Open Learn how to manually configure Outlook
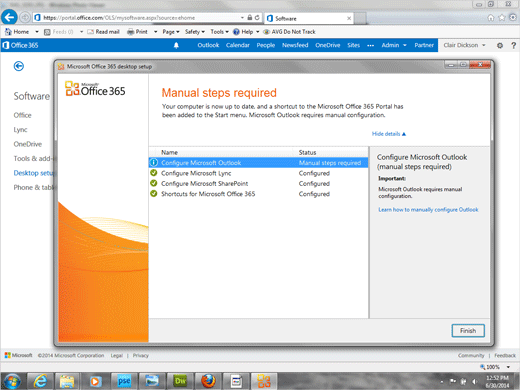 click(x=428, y=210)
